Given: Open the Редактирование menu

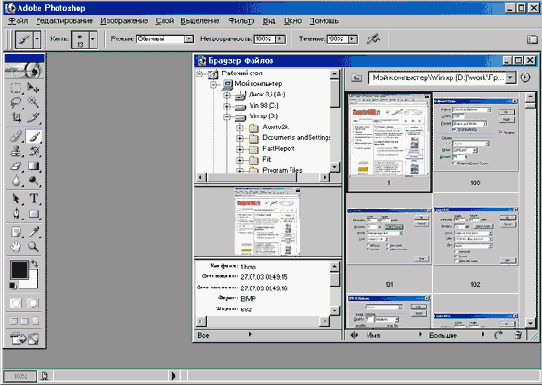Looking at the screenshot, I should point(65,21).
